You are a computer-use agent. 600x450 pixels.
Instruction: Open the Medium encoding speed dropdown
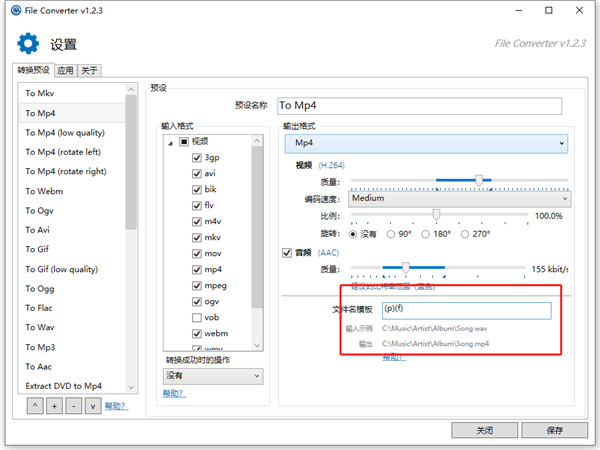(x=460, y=199)
